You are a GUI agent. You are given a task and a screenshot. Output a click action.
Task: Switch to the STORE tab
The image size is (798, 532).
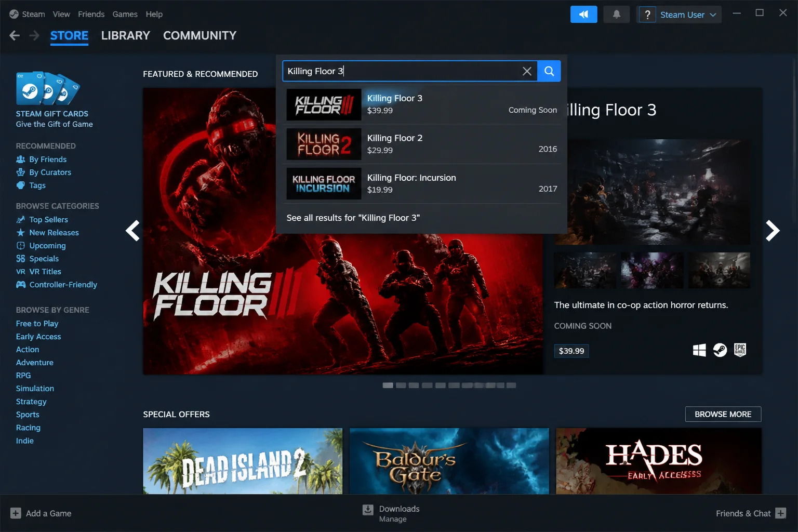tap(69, 35)
